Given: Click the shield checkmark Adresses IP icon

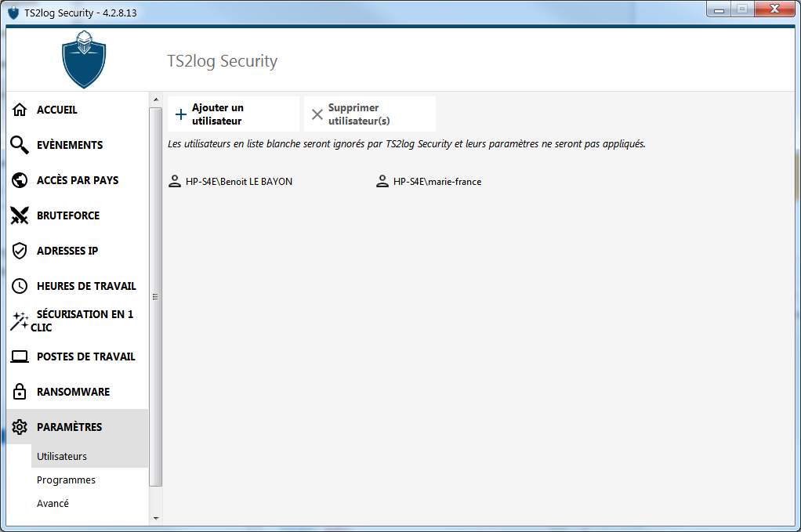Looking at the screenshot, I should click(20, 251).
